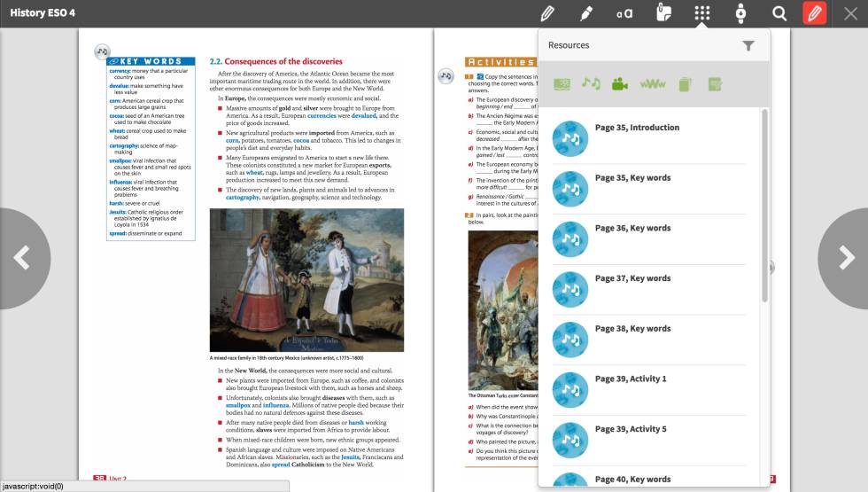Viewport: 868px width, 492px height.
Task: Click the 'History ESO 4' title
Action: point(43,12)
